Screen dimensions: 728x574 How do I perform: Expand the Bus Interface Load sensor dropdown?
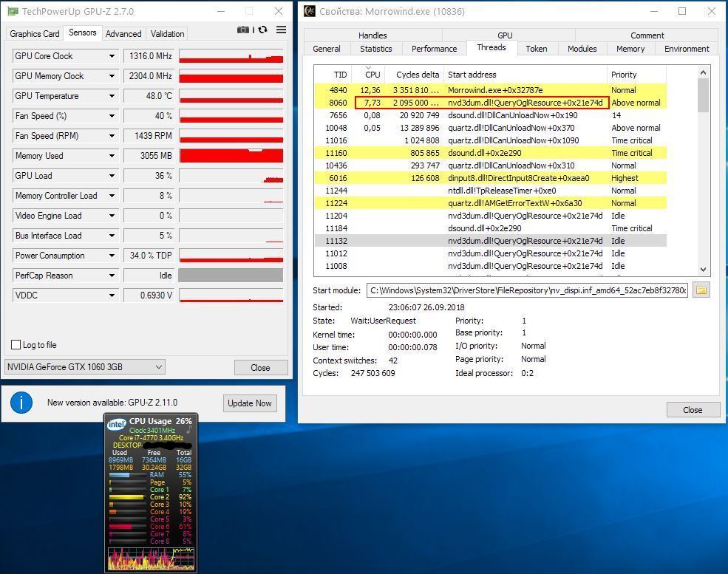112,236
